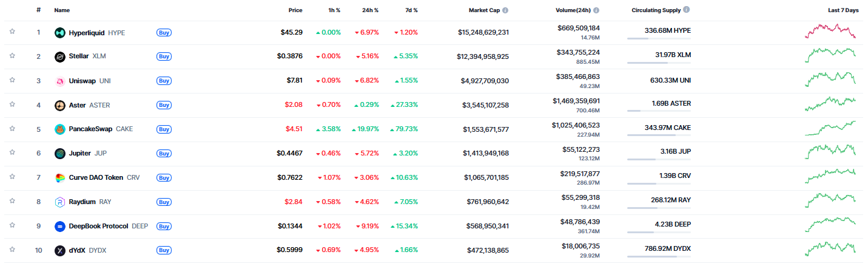Click the Hyperliquid coin logo icon

[x=59, y=33]
